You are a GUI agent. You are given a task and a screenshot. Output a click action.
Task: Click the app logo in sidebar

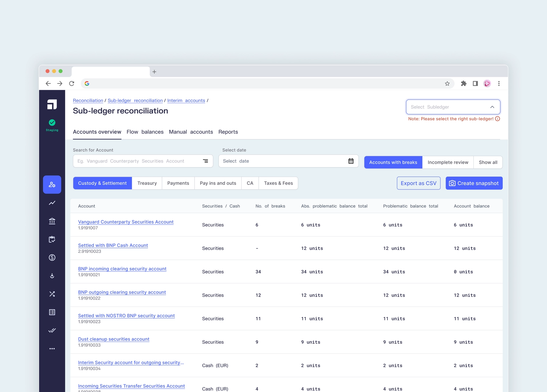click(x=52, y=104)
